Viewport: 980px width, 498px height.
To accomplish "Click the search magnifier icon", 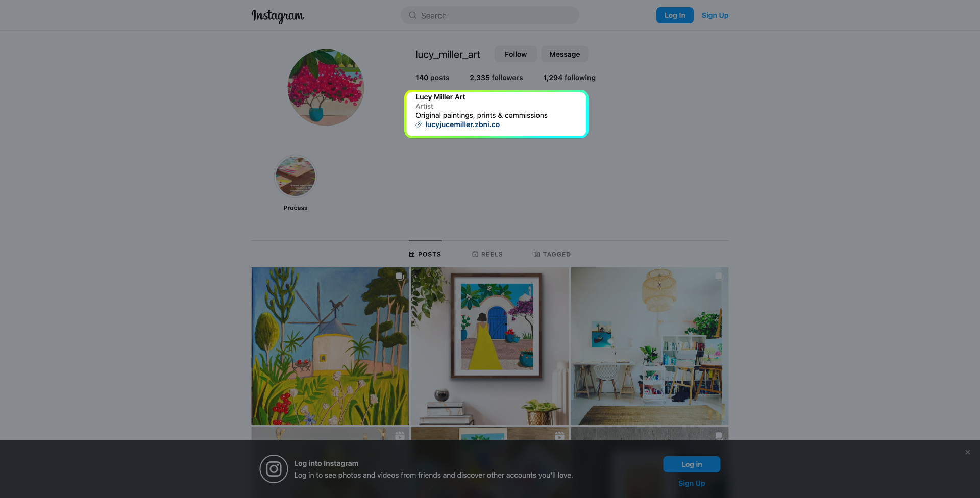I will (413, 15).
